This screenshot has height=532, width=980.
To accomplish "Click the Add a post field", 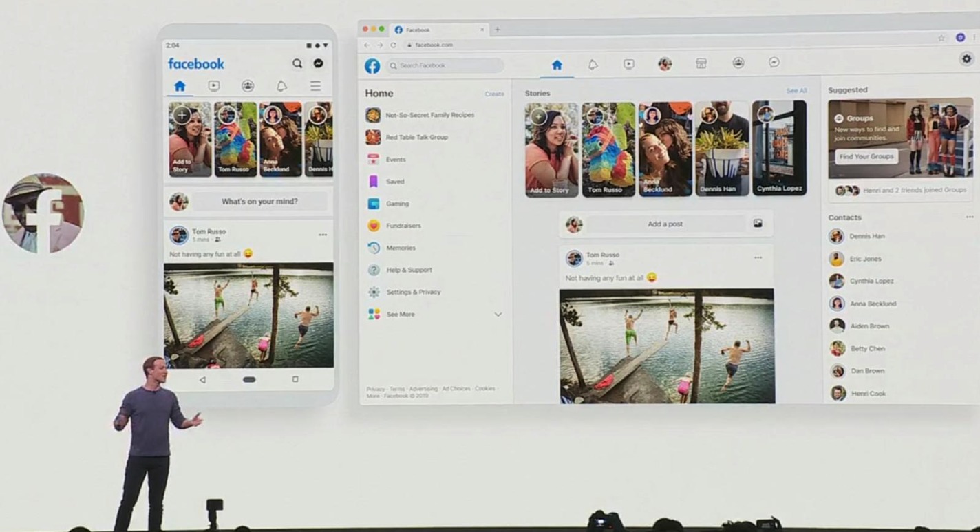I will [x=665, y=224].
